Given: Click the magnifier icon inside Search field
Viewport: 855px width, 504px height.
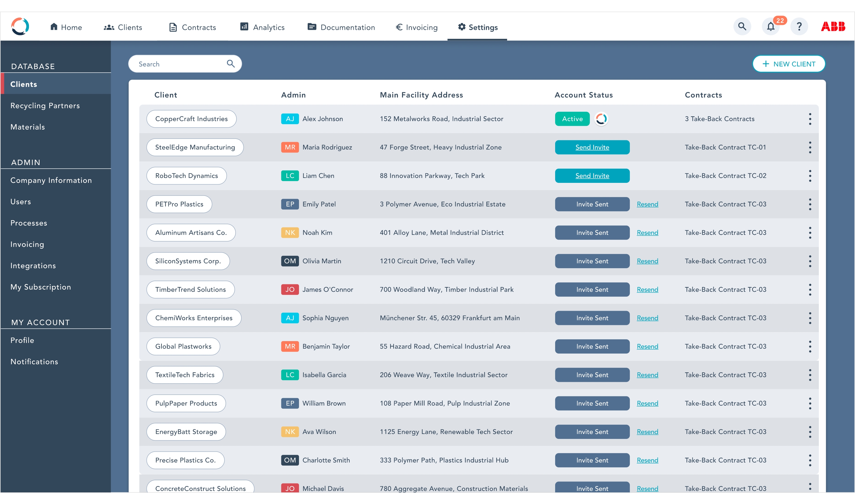Looking at the screenshot, I should (x=231, y=64).
